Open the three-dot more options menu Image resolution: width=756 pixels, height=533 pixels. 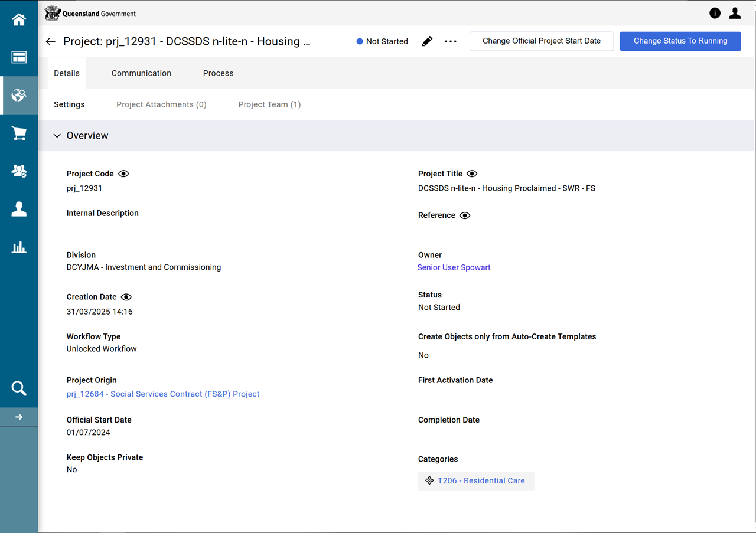click(x=451, y=41)
